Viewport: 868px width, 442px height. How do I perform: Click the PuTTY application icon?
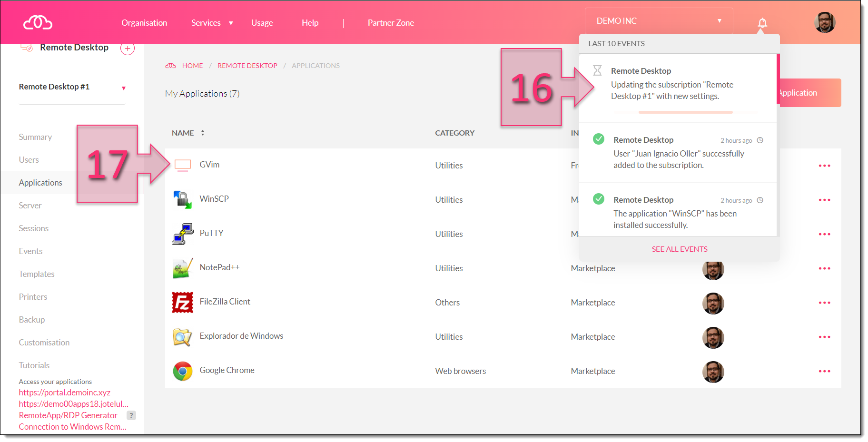click(x=182, y=234)
